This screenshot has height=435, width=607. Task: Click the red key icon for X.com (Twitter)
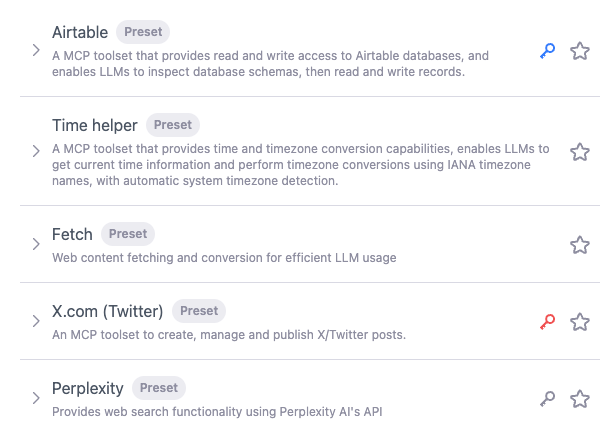pyautogui.click(x=547, y=321)
